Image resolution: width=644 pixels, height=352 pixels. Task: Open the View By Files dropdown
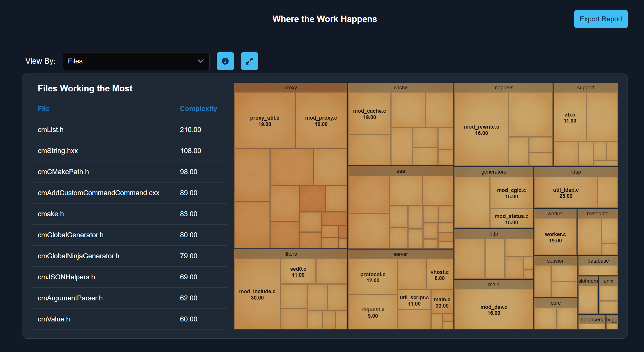pyautogui.click(x=136, y=61)
